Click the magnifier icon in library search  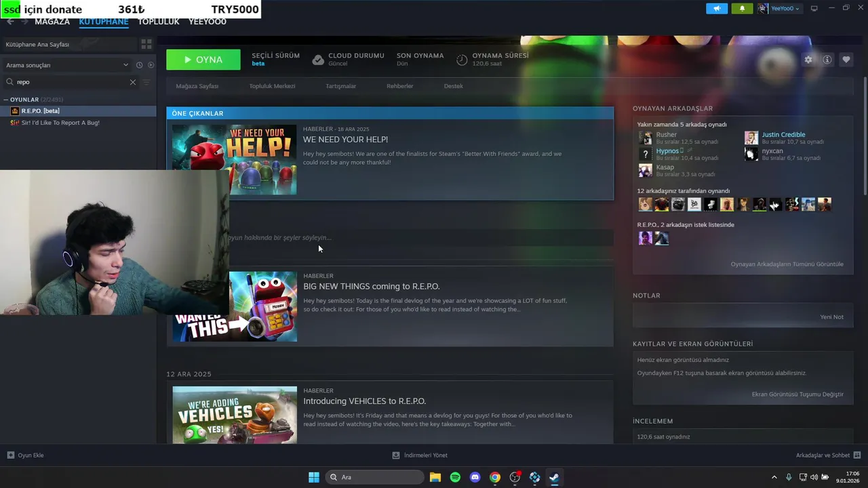point(9,82)
